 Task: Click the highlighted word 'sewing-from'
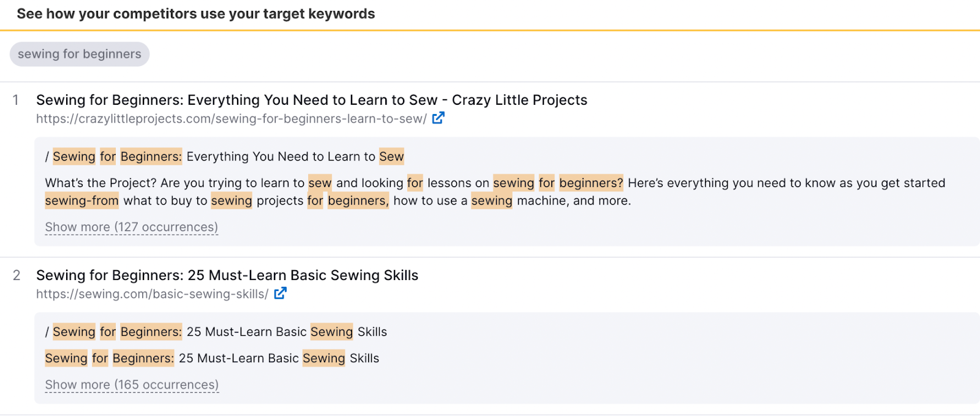tap(82, 200)
